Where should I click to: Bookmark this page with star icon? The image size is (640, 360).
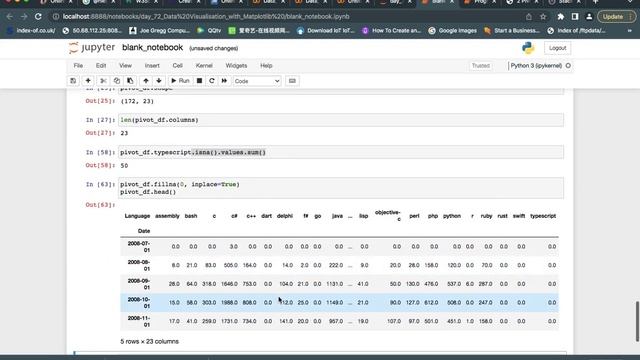coord(543,17)
